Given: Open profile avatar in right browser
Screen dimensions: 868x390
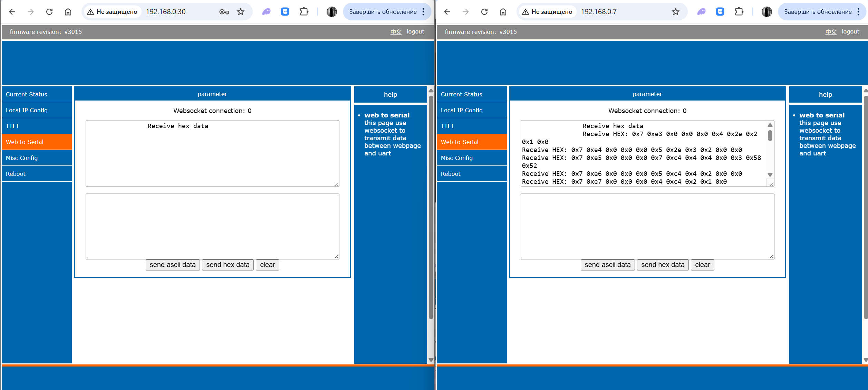Looking at the screenshot, I should [x=766, y=12].
